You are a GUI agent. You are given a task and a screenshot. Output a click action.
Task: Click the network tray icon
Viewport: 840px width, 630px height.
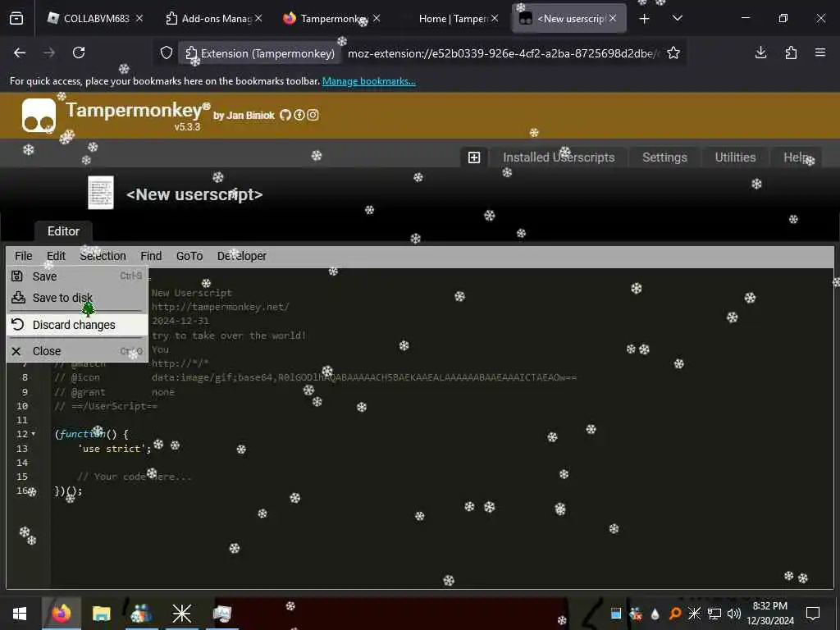click(x=714, y=614)
